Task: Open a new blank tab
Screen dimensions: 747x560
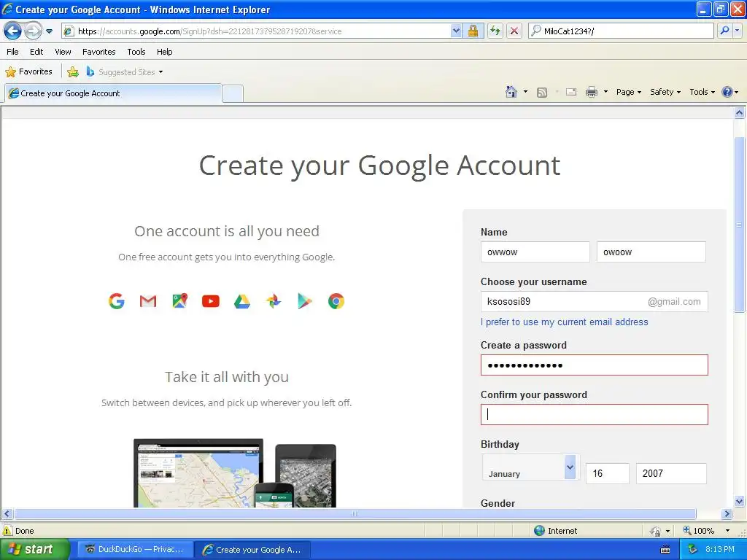Action: pyautogui.click(x=233, y=94)
